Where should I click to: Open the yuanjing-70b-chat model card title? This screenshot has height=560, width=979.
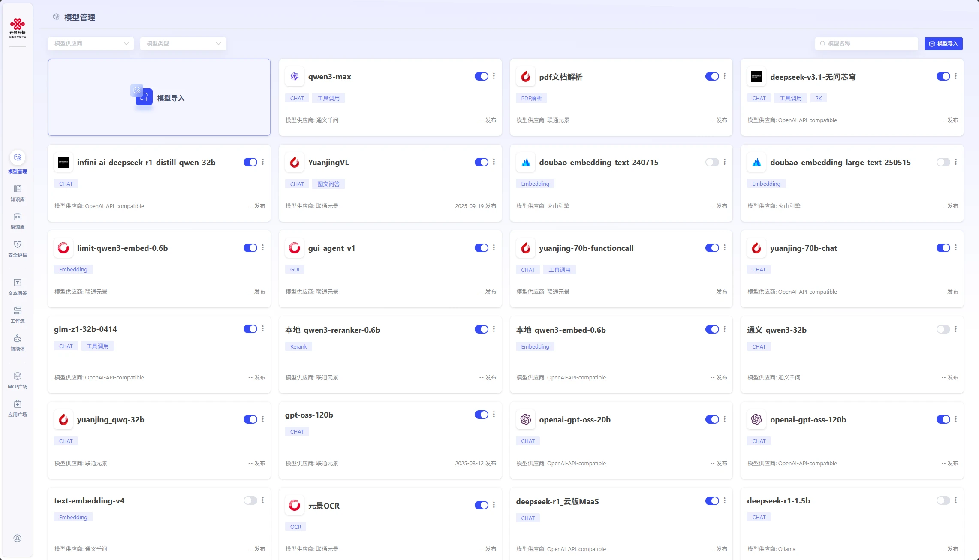(x=804, y=248)
